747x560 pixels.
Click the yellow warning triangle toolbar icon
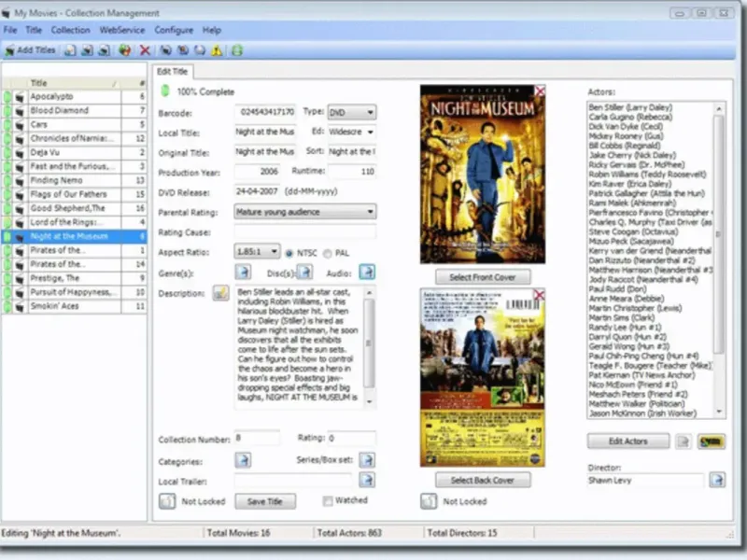(217, 50)
